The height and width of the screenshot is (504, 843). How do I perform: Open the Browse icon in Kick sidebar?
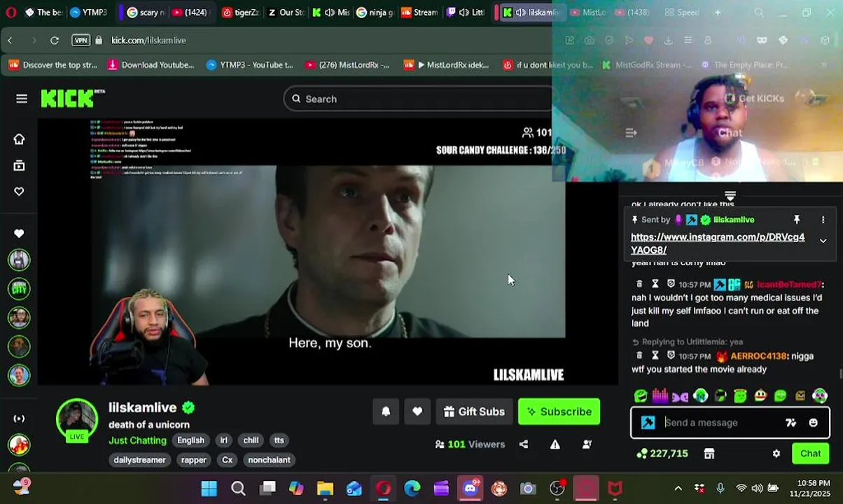19,166
